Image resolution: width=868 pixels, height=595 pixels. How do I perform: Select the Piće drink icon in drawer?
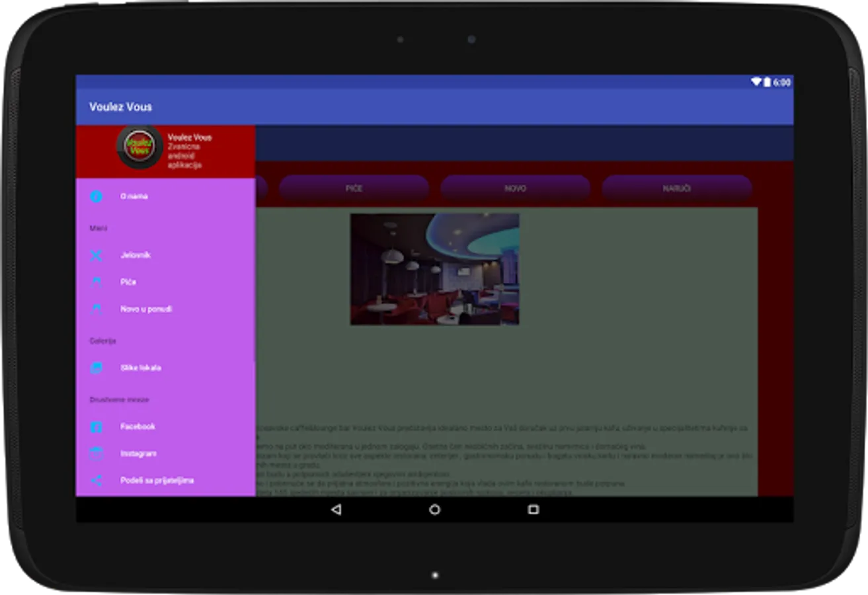97,282
